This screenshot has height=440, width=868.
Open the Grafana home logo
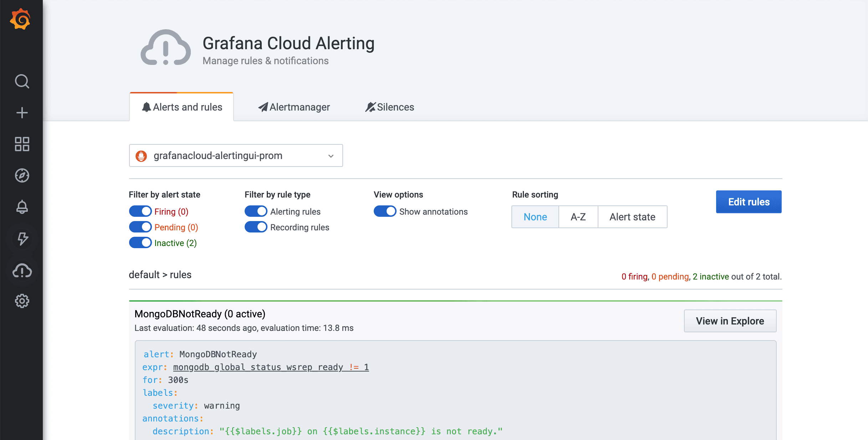pos(20,19)
